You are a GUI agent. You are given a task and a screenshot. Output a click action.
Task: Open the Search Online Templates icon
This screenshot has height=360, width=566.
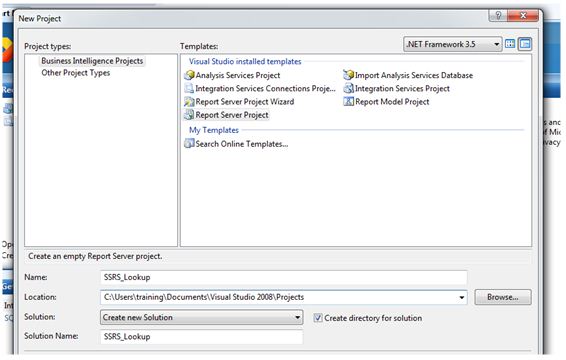click(189, 144)
